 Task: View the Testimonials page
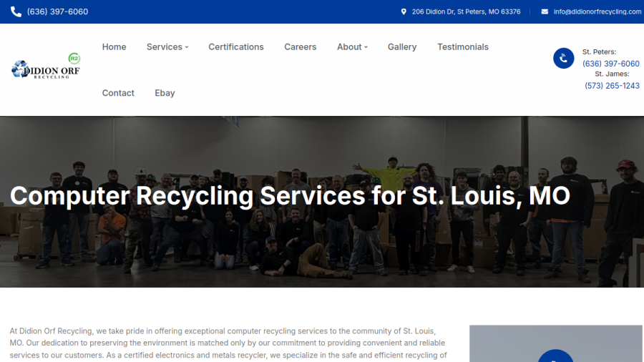(463, 47)
